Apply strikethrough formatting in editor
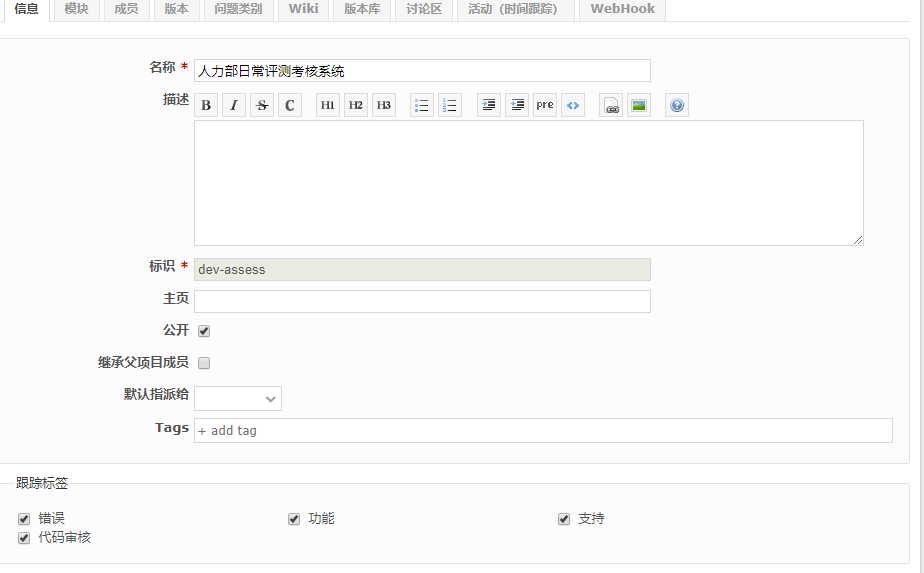 tap(262, 105)
